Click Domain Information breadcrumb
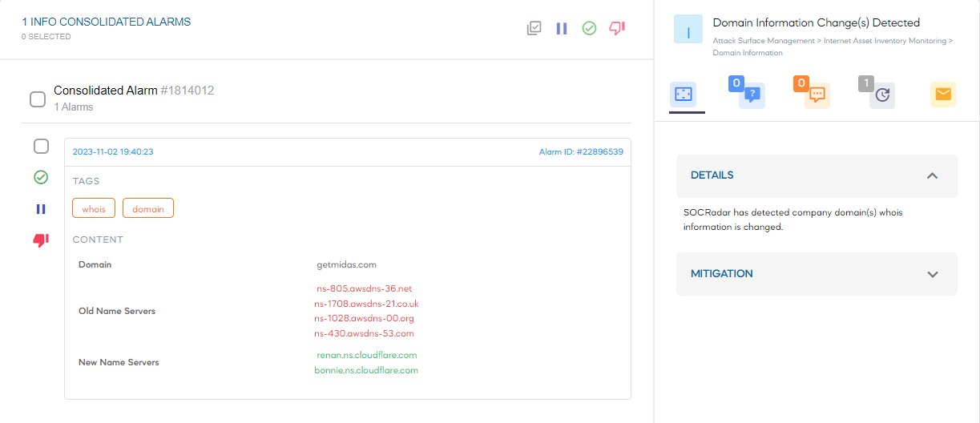980x423 pixels. pos(748,53)
